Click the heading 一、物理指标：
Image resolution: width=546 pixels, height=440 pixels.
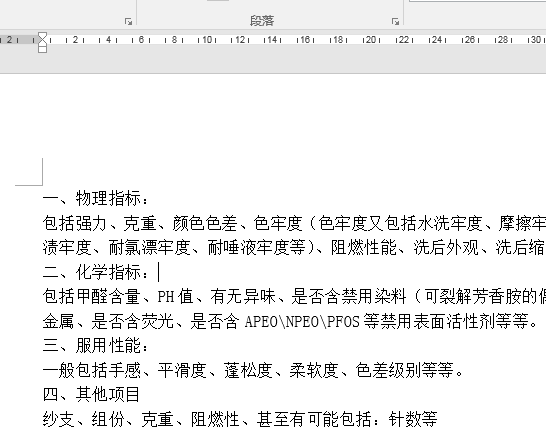pyautogui.click(x=95, y=198)
